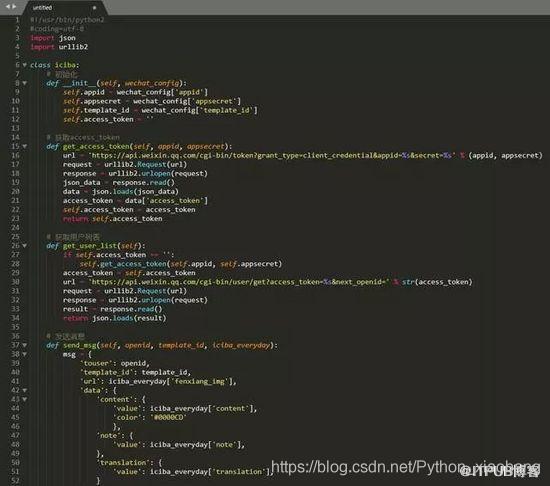Fold the get_access_token method arrow
Image resolution: width=550 pixels, height=486 pixels.
[x=25, y=146]
